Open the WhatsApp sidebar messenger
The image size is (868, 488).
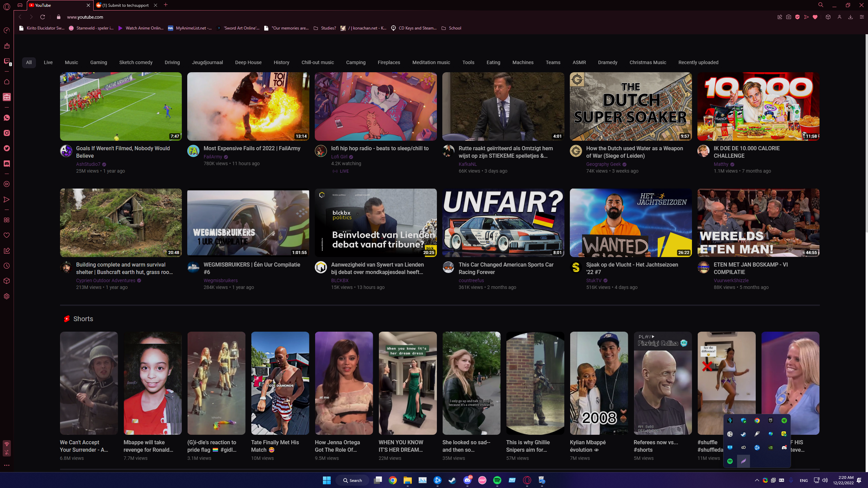pyautogui.click(x=6, y=118)
